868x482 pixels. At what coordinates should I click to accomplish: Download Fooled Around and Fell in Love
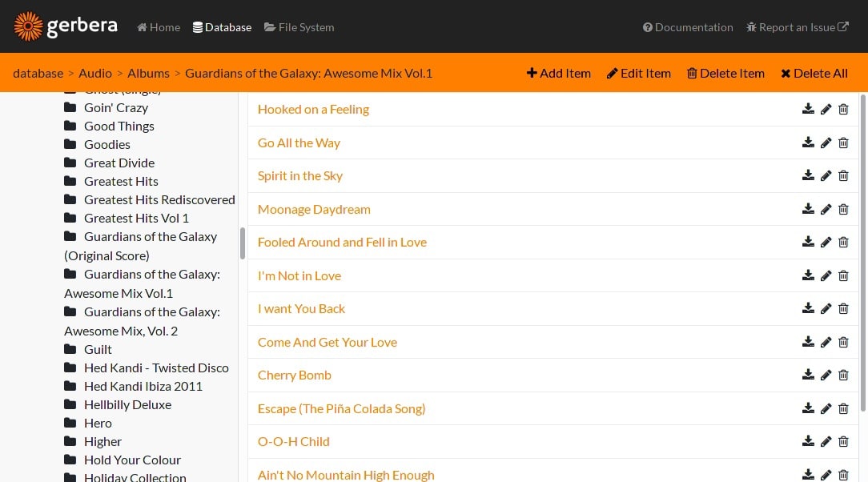pos(808,242)
